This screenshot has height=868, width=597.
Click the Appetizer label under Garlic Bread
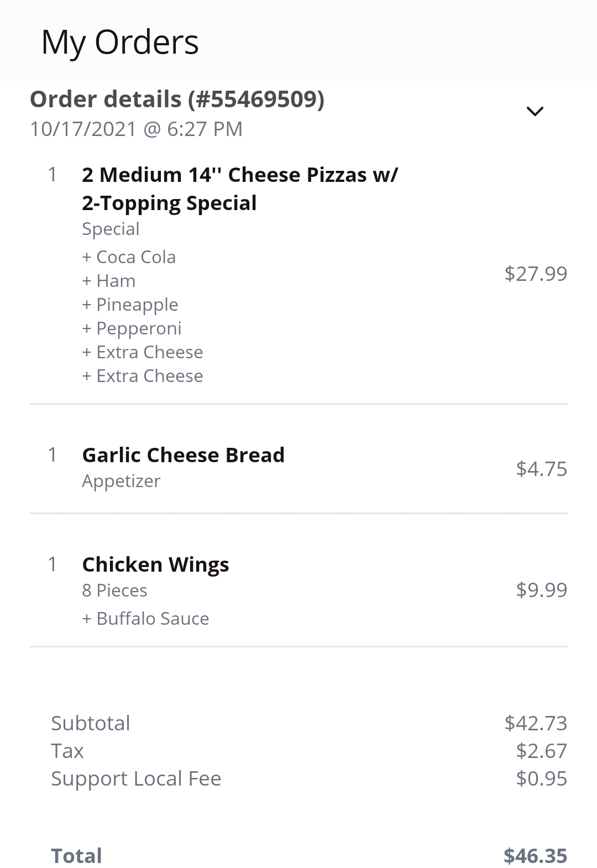[121, 481]
